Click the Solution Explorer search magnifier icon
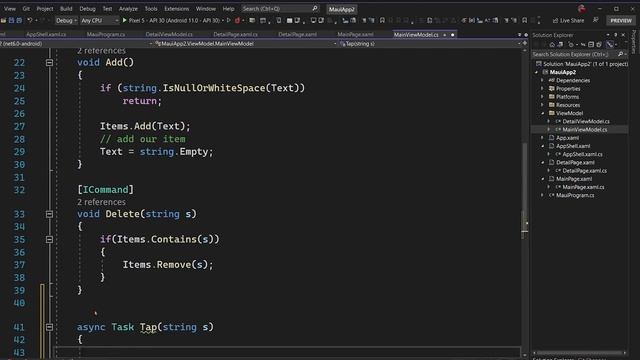640x360 pixels. pyautogui.click(x=620, y=54)
